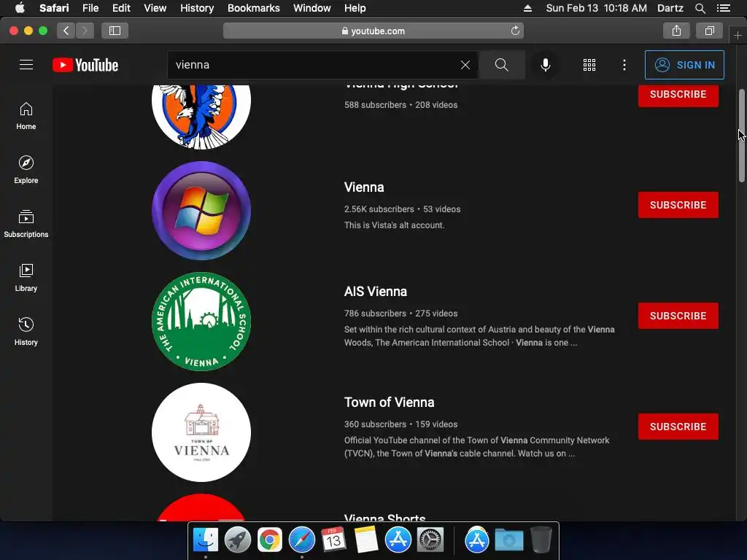Clear the search box with the X
Viewport: 747px width, 560px height.
click(x=465, y=65)
